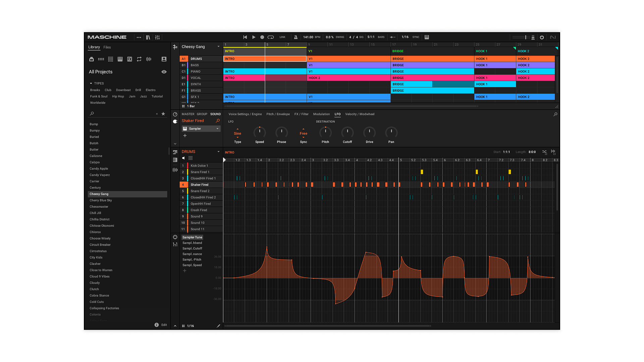
Task: Select the Loops filter icon in library
Action: [x=139, y=59]
